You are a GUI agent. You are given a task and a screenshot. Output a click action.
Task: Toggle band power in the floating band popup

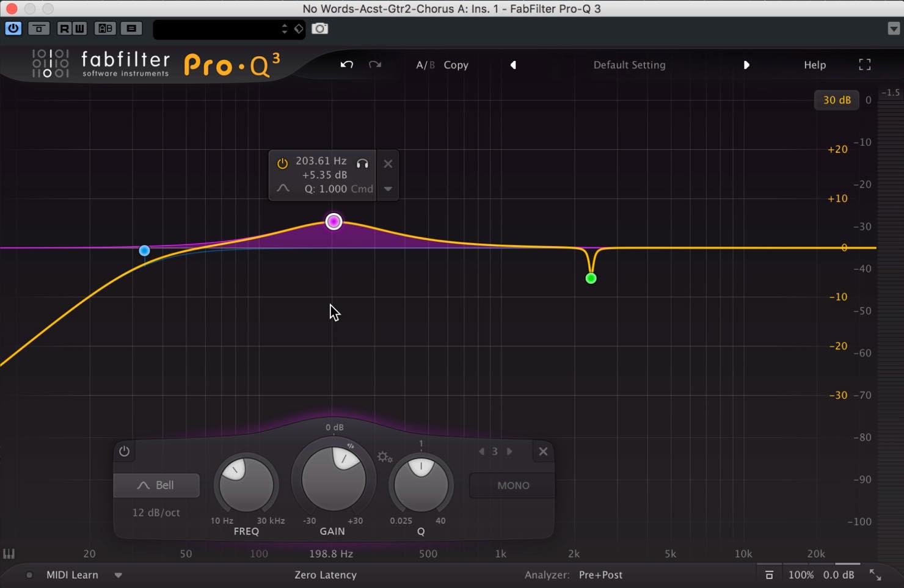tap(282, 164)
